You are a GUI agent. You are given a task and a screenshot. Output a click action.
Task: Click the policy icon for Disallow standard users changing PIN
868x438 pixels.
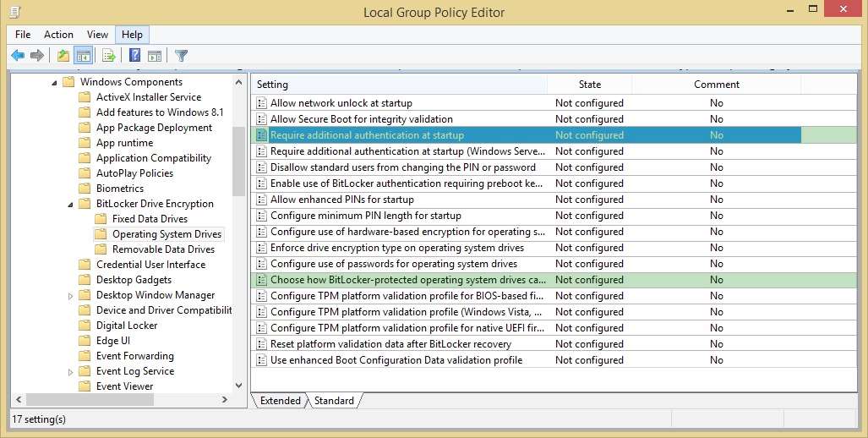point(262,167)
